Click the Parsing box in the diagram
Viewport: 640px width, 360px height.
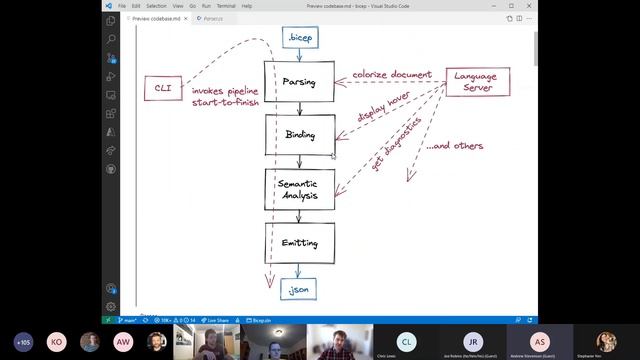coord(299,82)
